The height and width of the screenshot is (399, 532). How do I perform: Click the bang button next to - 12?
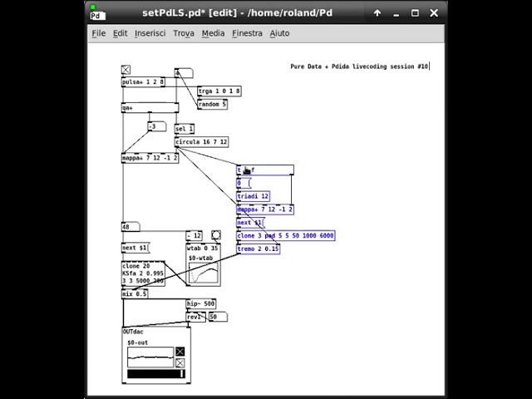(x=216, y=234)
